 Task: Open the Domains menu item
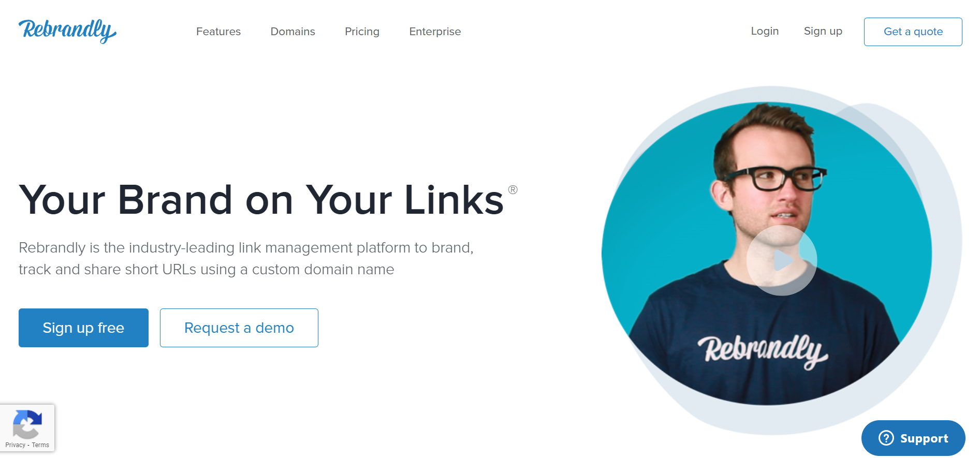point(292,32)
